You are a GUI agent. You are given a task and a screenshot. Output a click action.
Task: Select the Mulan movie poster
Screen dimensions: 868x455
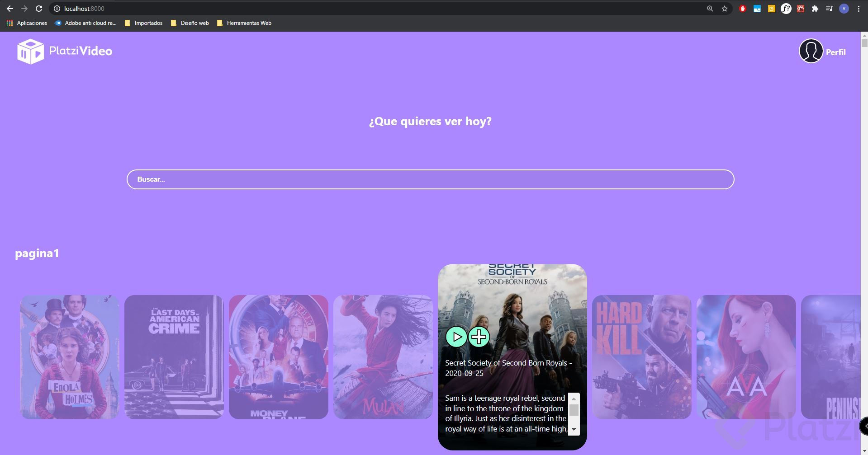click(x=383, y=357)
